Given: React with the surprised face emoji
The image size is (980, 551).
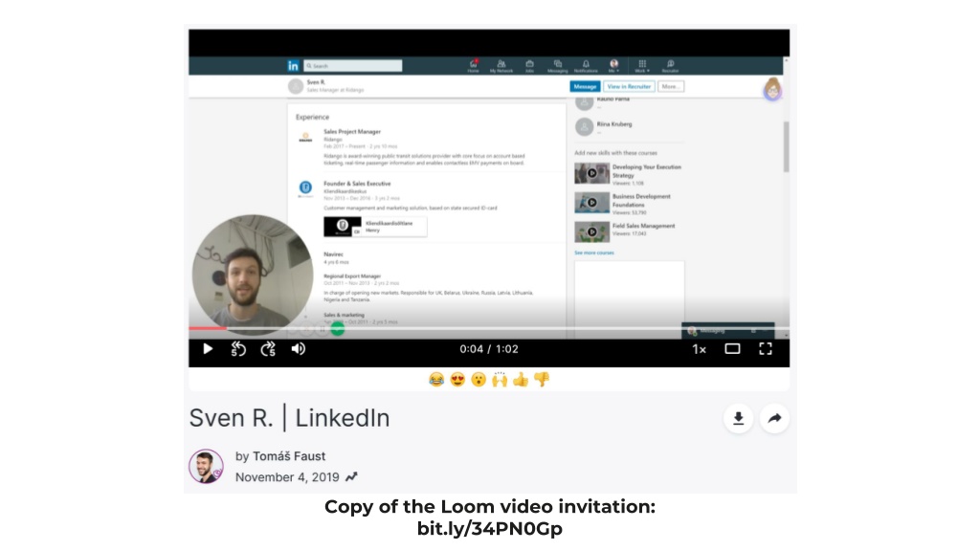Looking at the screenshot, I should click(479, 379).
